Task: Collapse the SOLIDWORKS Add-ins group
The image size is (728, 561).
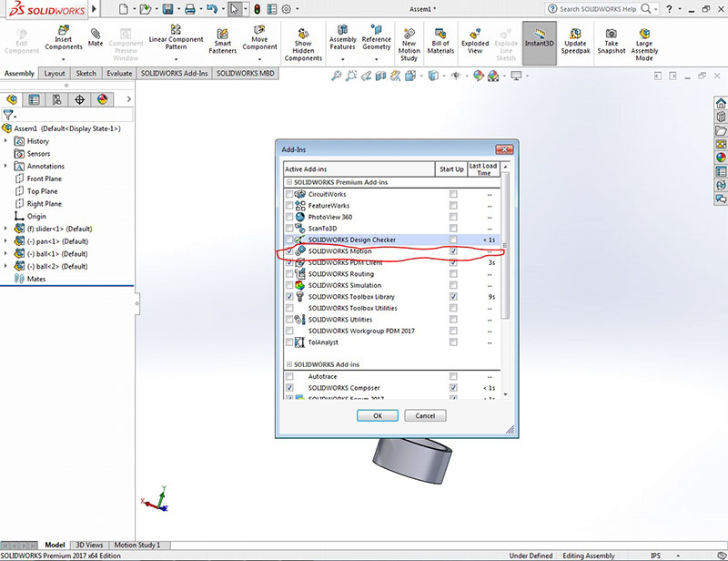Action: (x=289, y=364)
